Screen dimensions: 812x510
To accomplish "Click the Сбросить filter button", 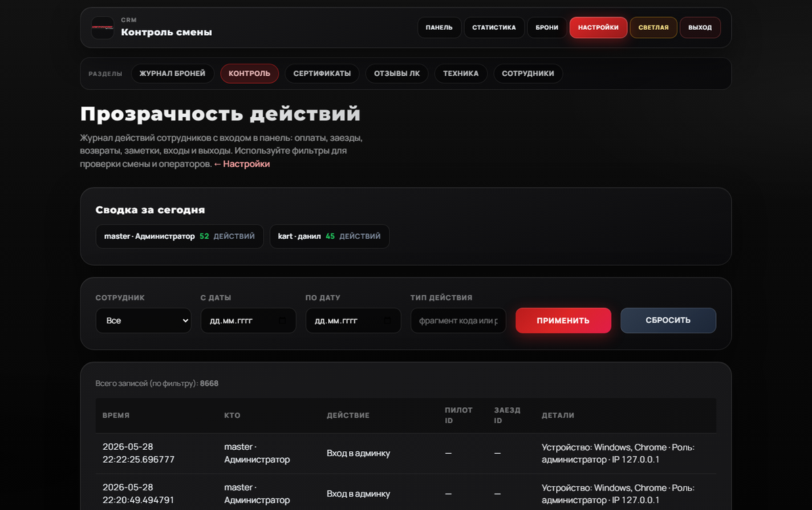I will pyautogui.click(x=668, y=321).
